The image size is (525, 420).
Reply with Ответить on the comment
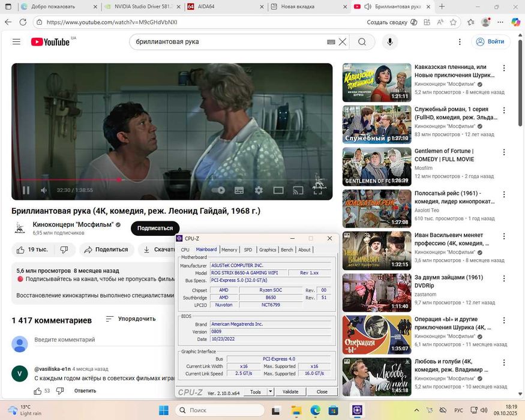pyautogui.click(x=85, y=391)
